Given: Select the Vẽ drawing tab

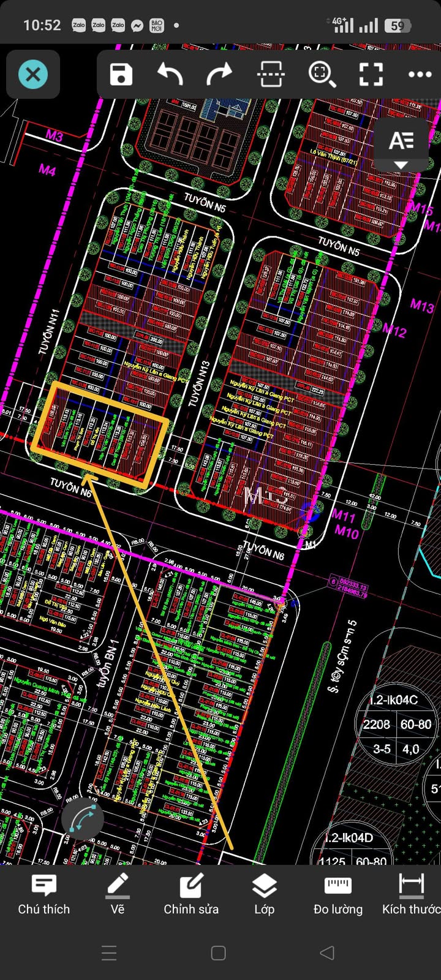Looking at the screenshot, I should [x=118, y=895].
